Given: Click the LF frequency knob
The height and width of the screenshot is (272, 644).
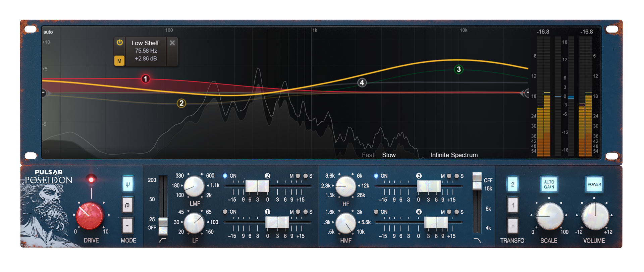Looking at the screenshot, I should 194,223.
